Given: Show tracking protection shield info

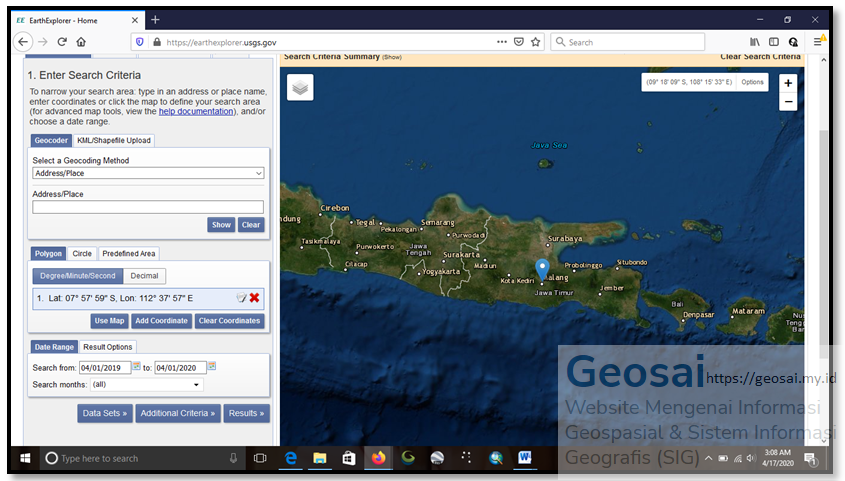Looking at the screenshot, I should 140,42.
